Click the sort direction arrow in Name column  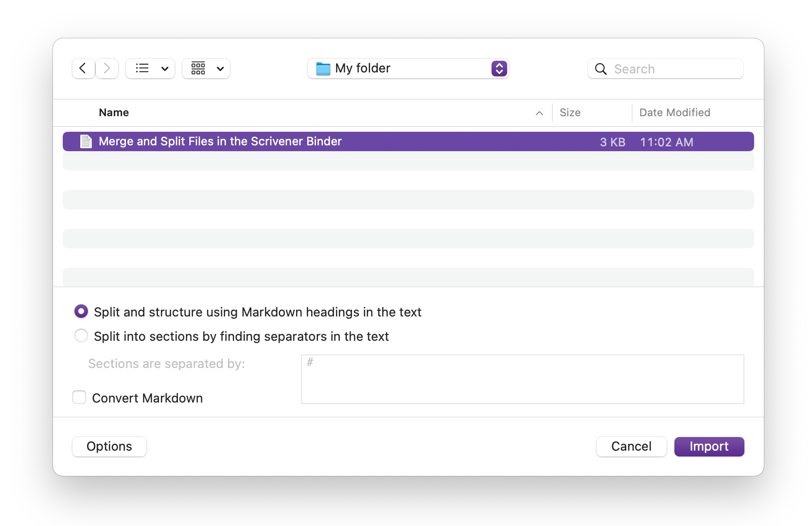[x=539, y=113]
